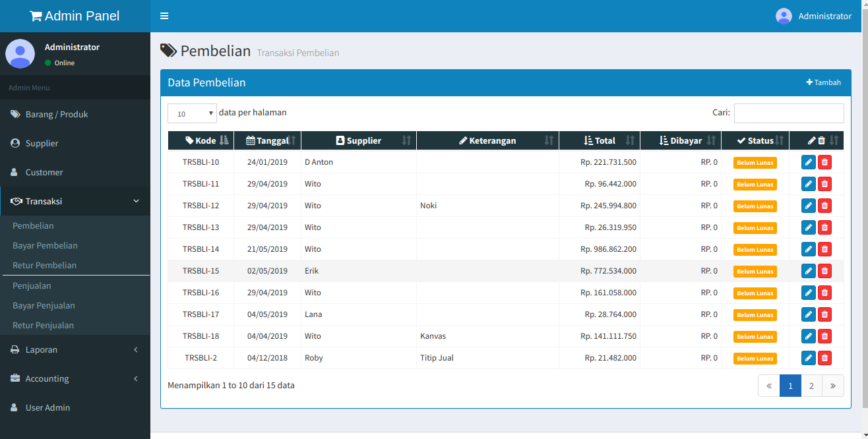Delete purchase TRSBLI-10 with trash icon
Screen dimensions: 868x439
tap(824, 162)
